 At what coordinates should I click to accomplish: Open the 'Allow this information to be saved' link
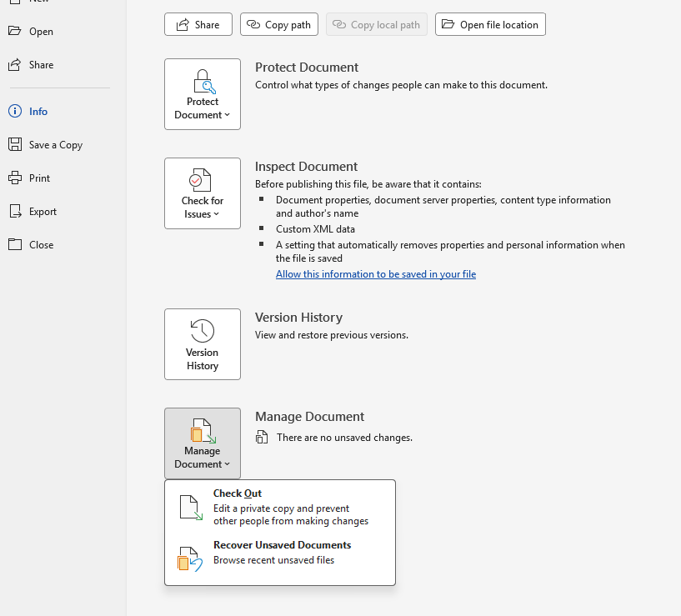tap(376, 274)
